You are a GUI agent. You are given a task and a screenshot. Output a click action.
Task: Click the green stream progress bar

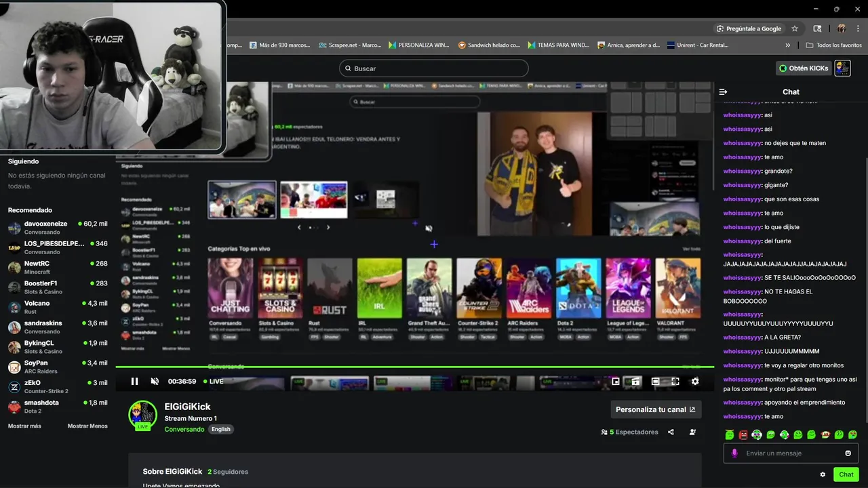point(414,367)
